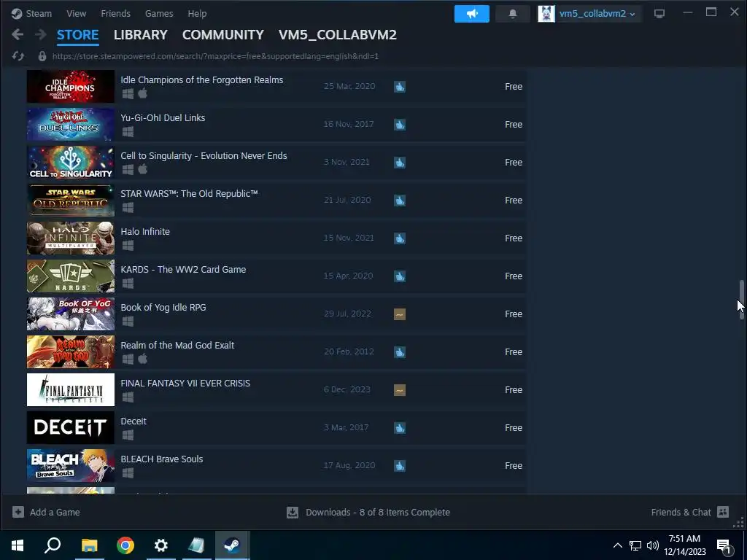Open the Games menu
The image size is (747, 560).
158,13
